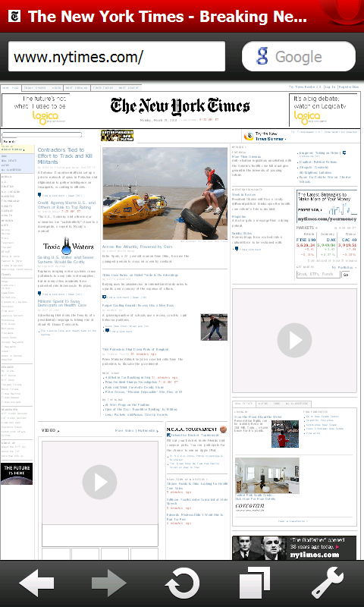Open the tabs overview icon
Viewport: 364px width, 607px height.
click(x=255, y=583)
